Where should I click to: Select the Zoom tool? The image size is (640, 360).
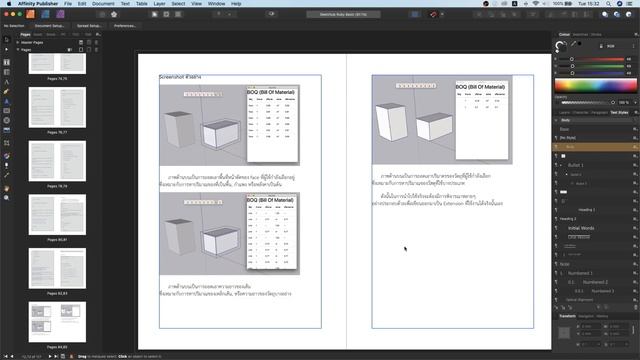pyautogui.click(x=7, y=198)
